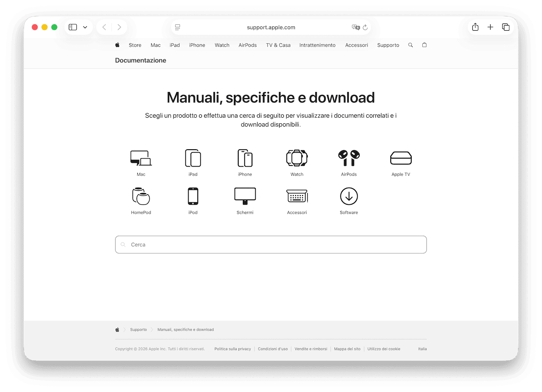The image size is (542, 392).
Task: Open the Mac product documentation icon
Action: [141, 158]
